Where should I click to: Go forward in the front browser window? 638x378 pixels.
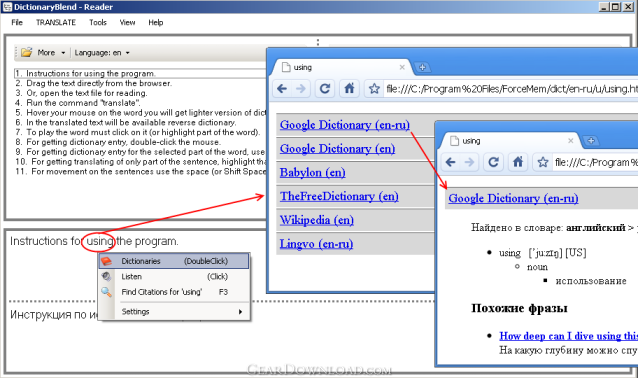tap(469, 162)
